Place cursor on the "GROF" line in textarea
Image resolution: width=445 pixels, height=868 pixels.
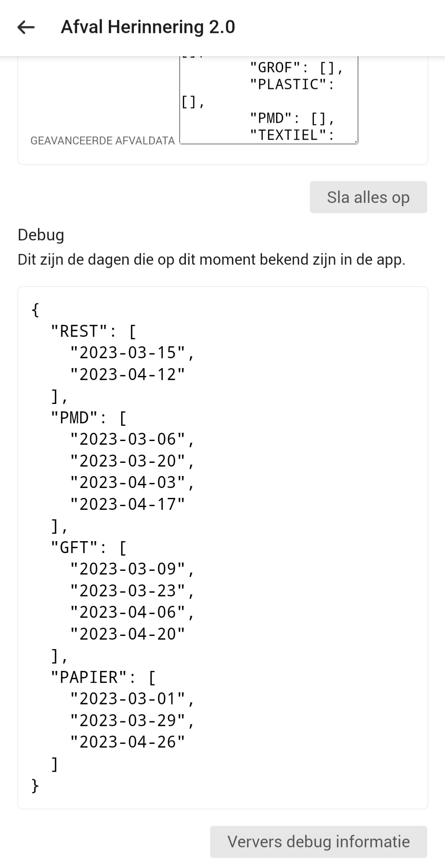coord(296,68)
